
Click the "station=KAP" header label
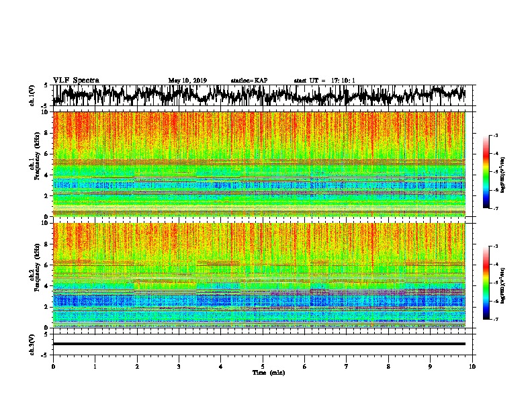[x=249, y=81]
